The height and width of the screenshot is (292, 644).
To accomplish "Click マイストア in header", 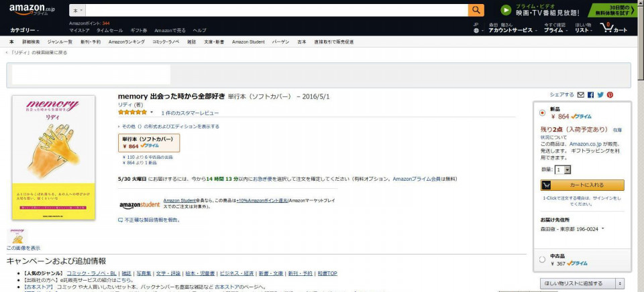I will coord(79,31).
